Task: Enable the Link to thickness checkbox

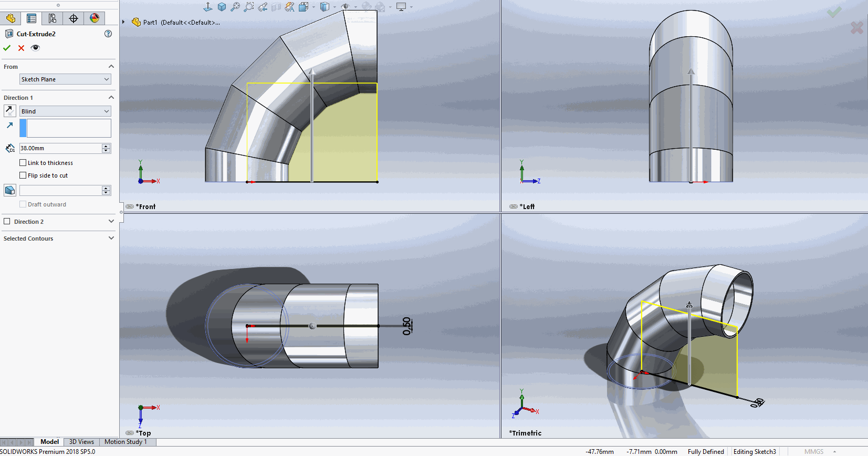Action: click(x=23, y=163)
